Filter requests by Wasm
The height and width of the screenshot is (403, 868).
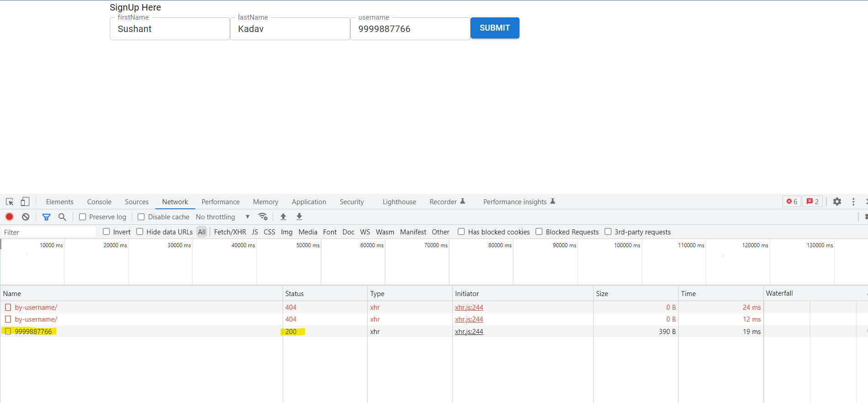pyautogui.click(x=385, y=232)
